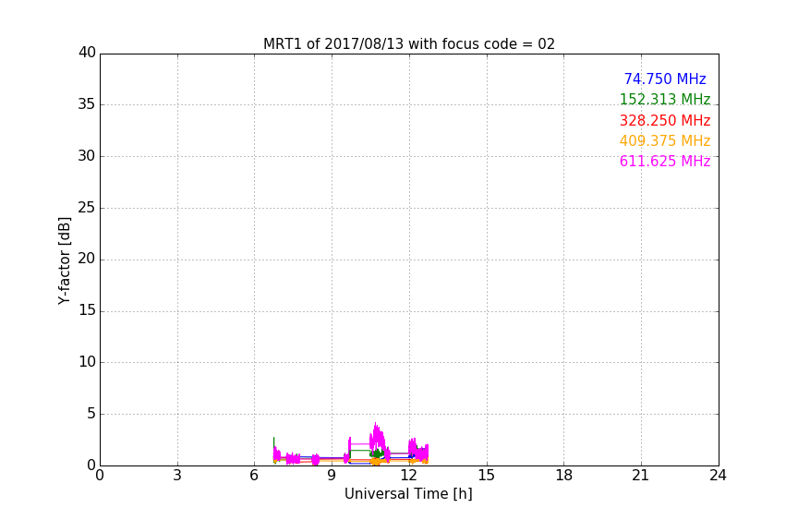This screenshot has height=532, width=798.
Task: Click the y-axis tick label 20
Action: tap(87, 259)
